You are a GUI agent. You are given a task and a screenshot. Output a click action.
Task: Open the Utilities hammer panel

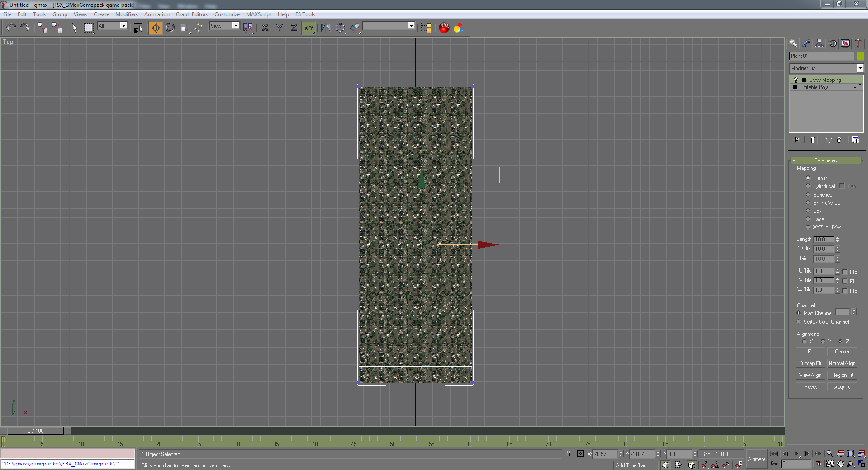point(858,43)
